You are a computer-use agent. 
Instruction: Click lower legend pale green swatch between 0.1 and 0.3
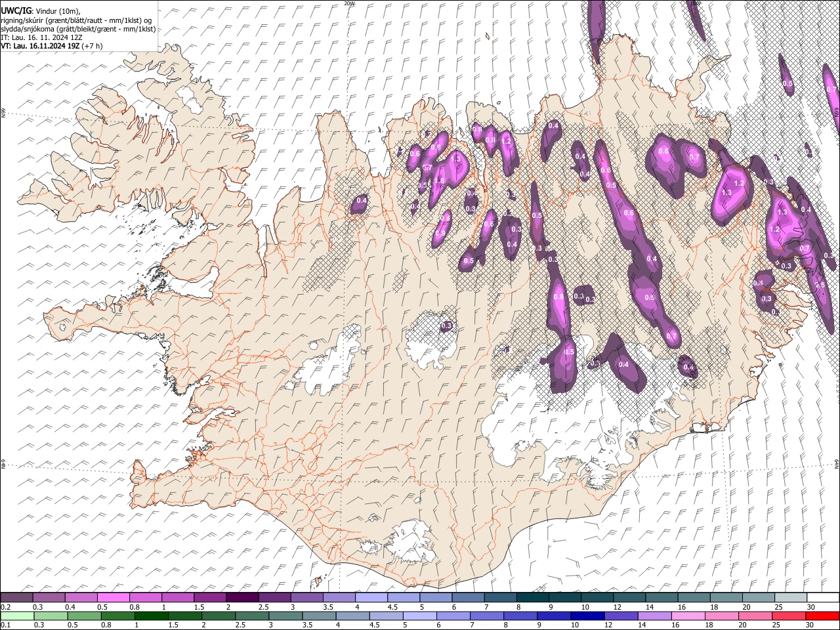[16, 616]
